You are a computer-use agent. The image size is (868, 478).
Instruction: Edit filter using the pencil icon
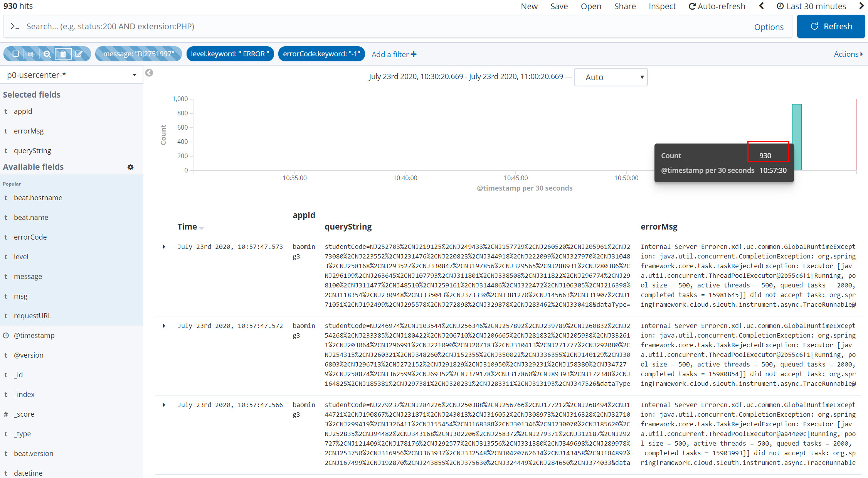(x=79, y=54)
